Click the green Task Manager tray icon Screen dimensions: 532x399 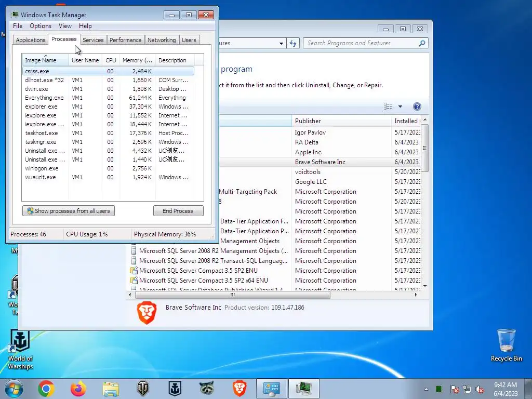pos(439,389)
